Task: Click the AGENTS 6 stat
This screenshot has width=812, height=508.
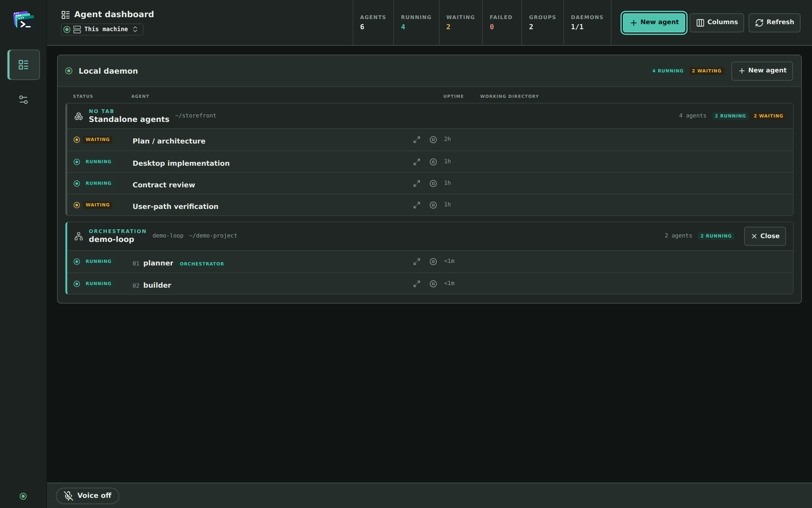Action: click(373, 22)
